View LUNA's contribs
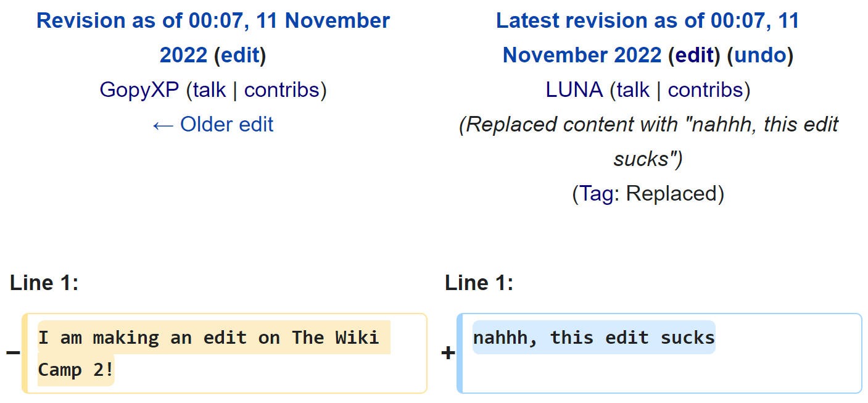The height and width of the screenshot is (403, 868). (x=706, y=90)
